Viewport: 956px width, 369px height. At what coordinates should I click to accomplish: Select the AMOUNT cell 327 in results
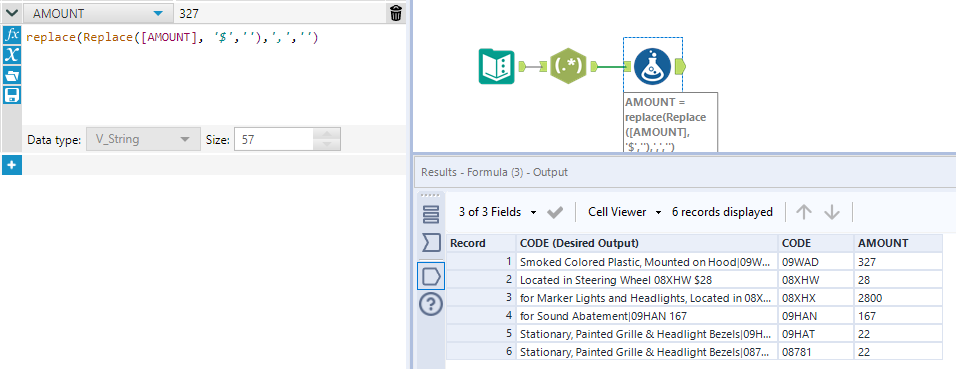click(x=898, y=262)
